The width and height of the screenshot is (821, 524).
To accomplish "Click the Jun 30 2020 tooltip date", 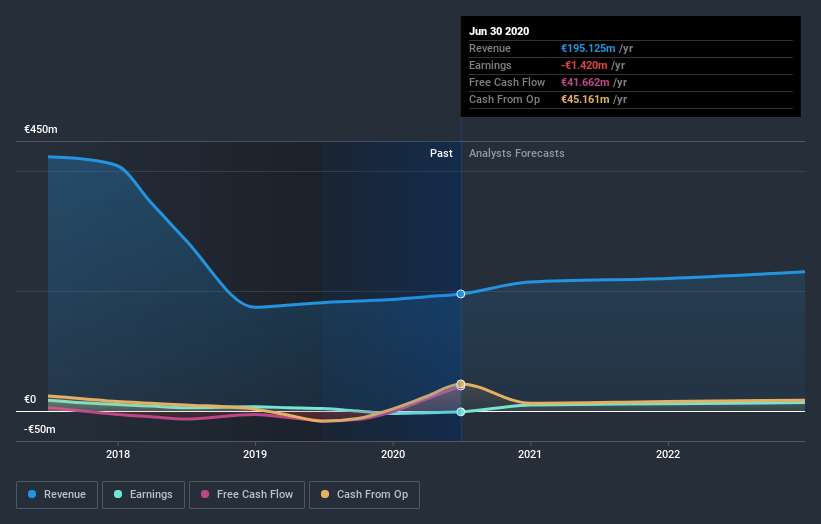I will [x=499, y=31].
